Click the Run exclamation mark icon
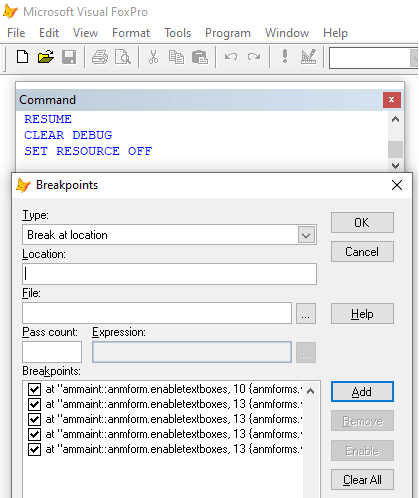Viewport: 419px width, 498px height. (x=285, y=56)
